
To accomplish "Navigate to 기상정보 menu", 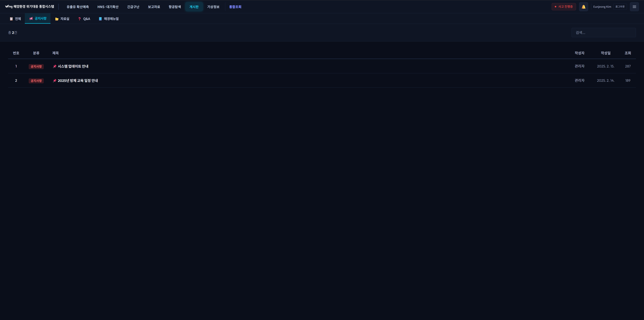I will [213, 7].
